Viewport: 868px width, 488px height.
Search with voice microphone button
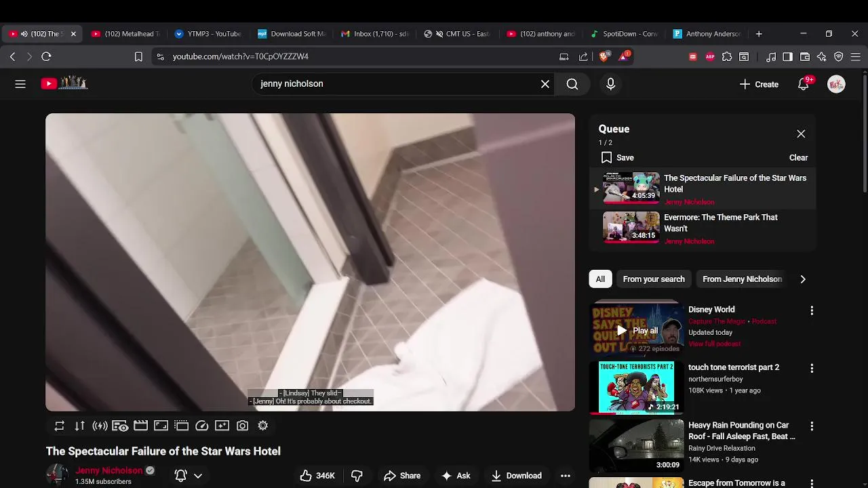point(610,84)
